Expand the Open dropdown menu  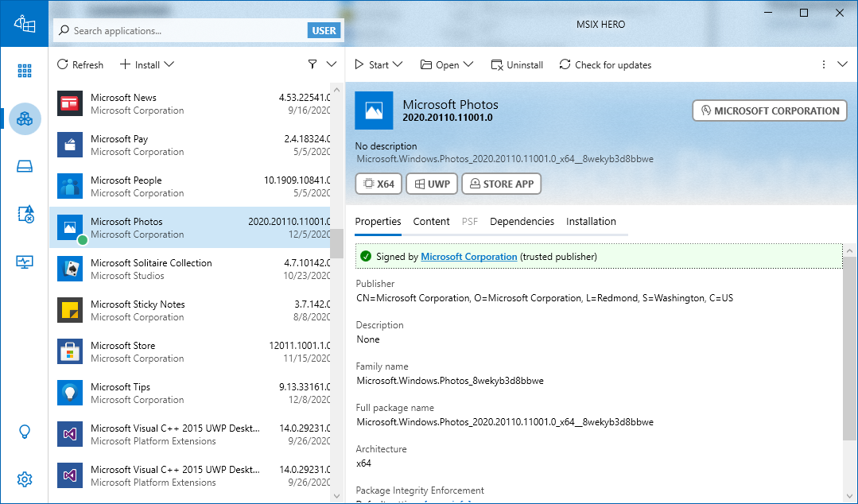click(x=447, y=64)
